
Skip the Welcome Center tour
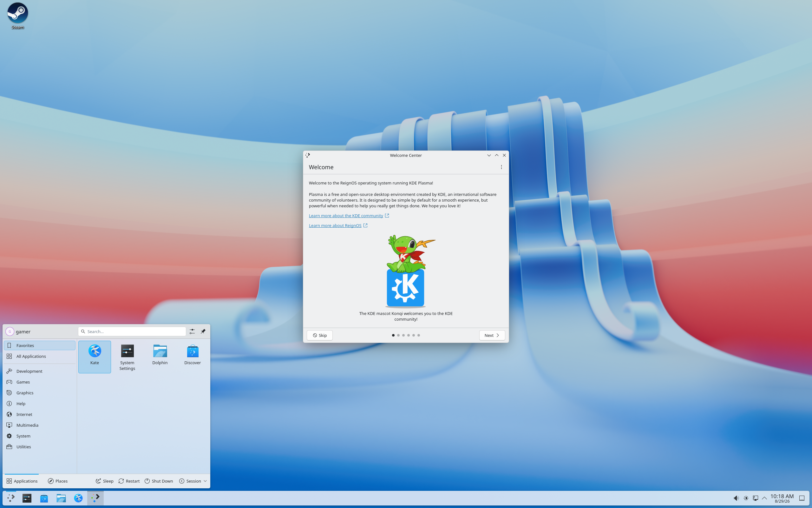pyautogui.click(x=319, y=335)
